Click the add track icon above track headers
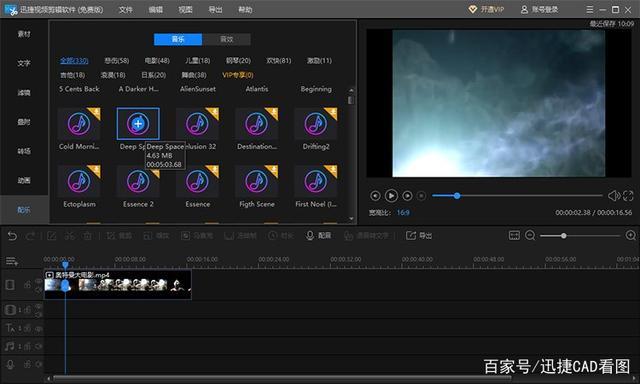 11,261
